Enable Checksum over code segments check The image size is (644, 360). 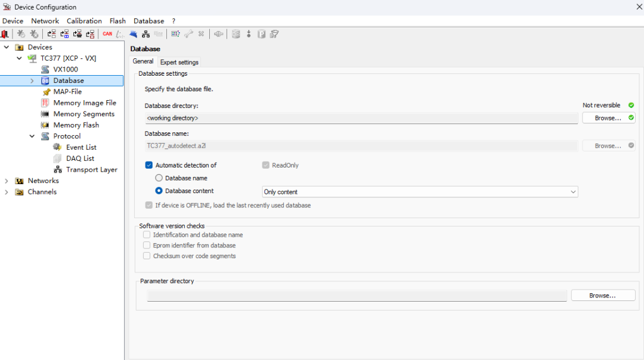point(147,256)
